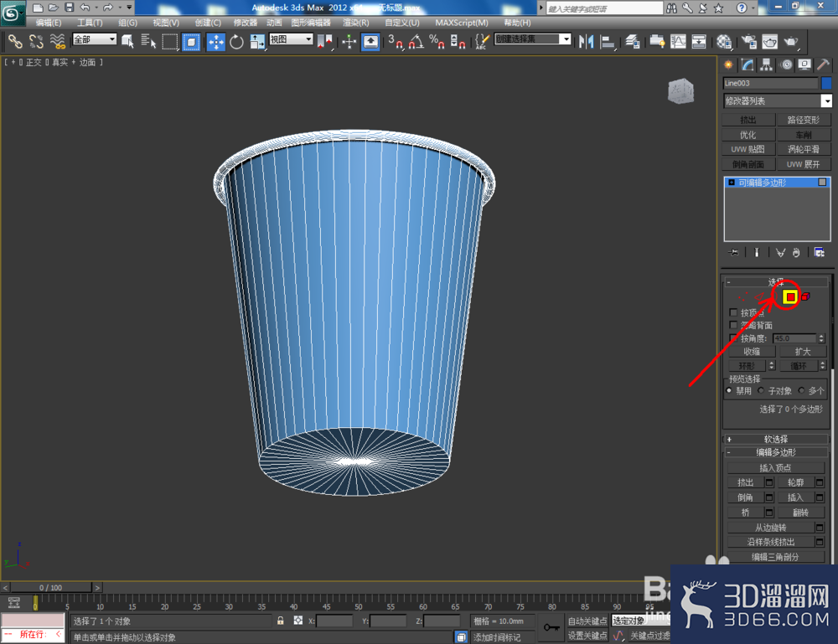838x644 pixels.
Task: Click the Unlink Selection tool
Action: pos(36,42)
